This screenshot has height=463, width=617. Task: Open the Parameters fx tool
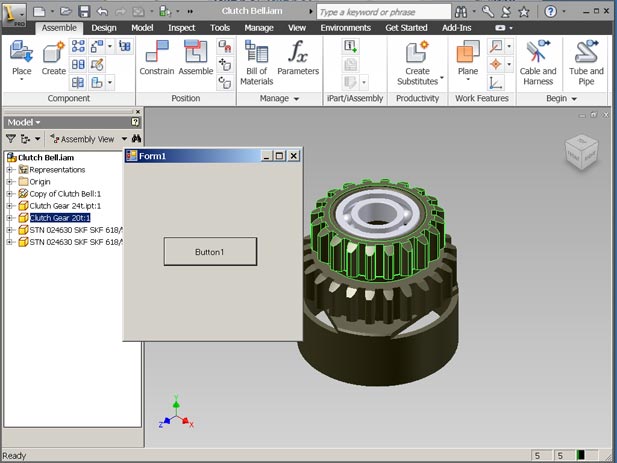298,57
